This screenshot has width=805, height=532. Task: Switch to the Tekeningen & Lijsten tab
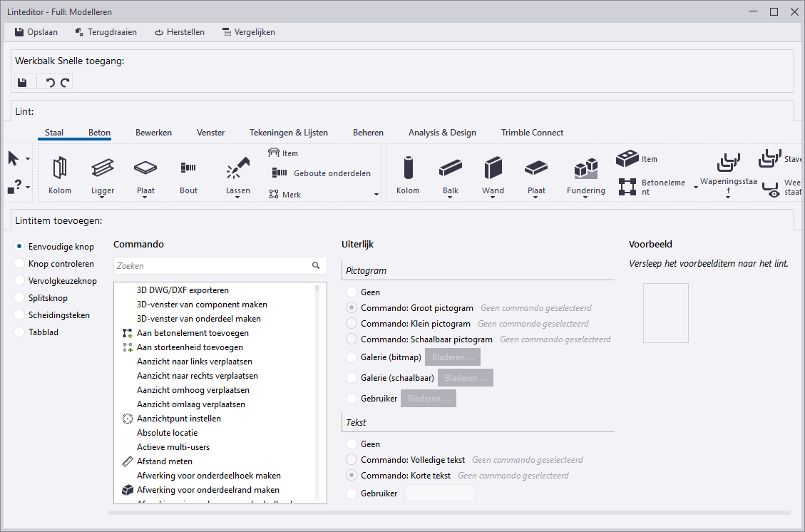[288, 133]
